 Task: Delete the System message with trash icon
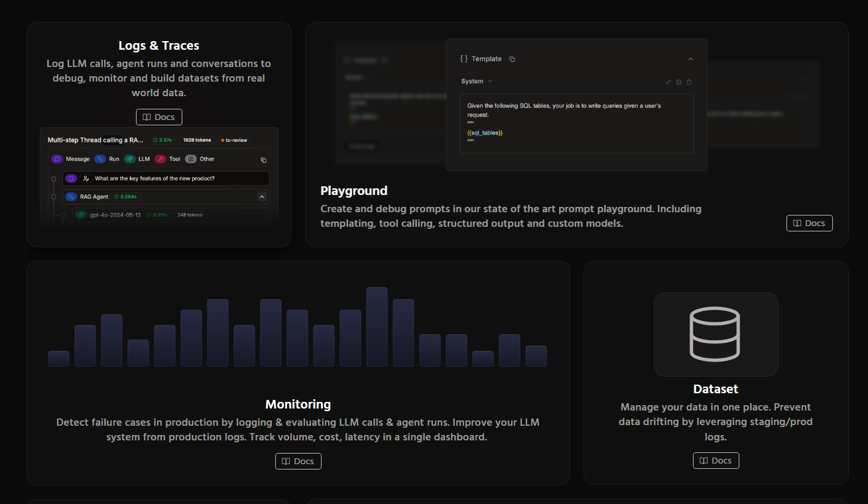689,82
